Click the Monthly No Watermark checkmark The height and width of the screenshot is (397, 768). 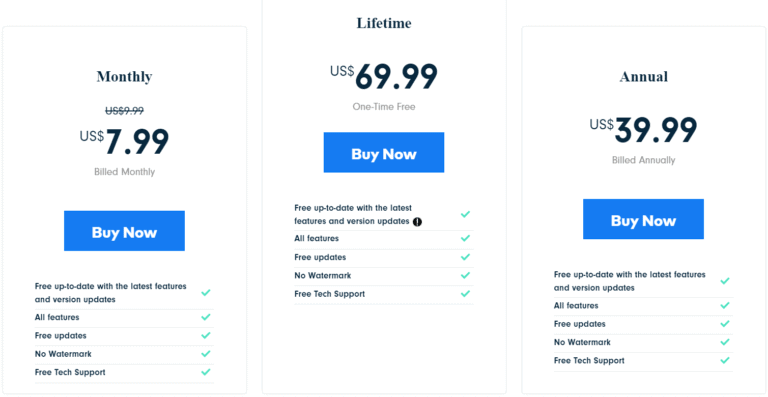tap(206, 353)
